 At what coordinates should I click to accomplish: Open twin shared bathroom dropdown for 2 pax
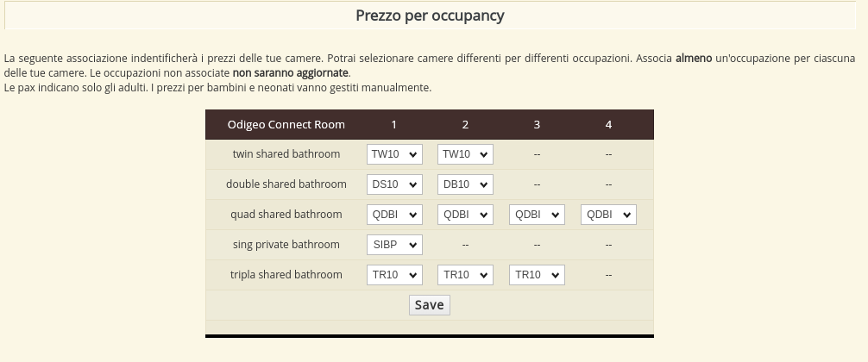[465, 154]
